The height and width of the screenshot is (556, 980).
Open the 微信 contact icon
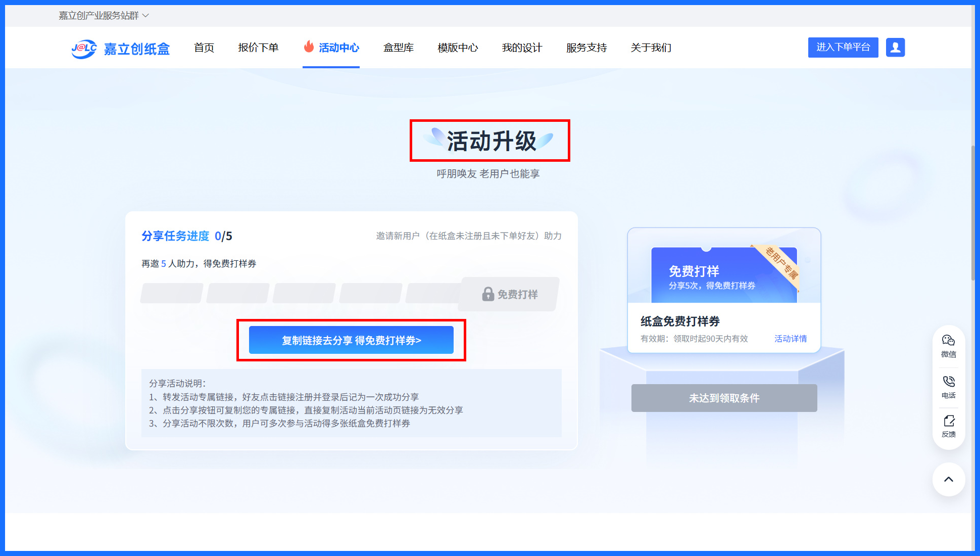coord(948,346)
